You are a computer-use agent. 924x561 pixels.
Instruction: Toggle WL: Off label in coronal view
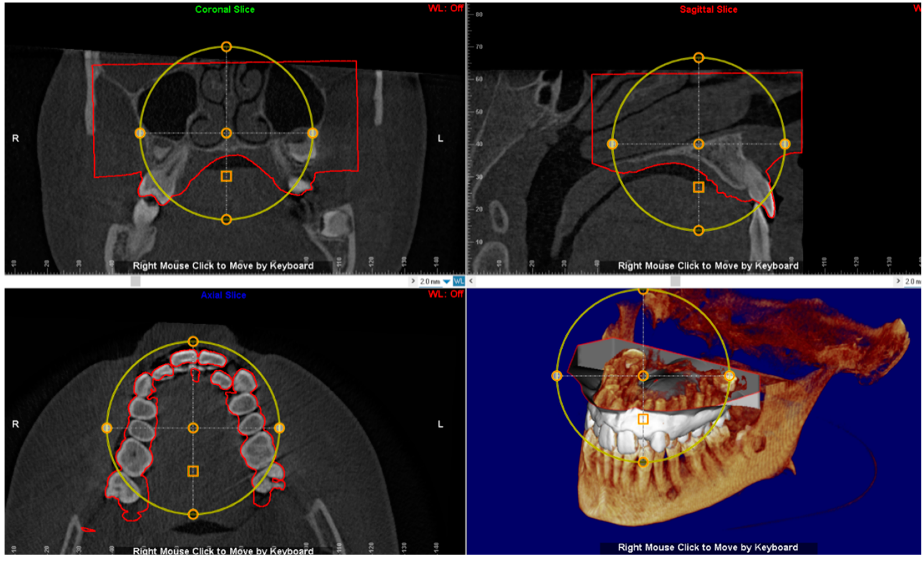445,8
